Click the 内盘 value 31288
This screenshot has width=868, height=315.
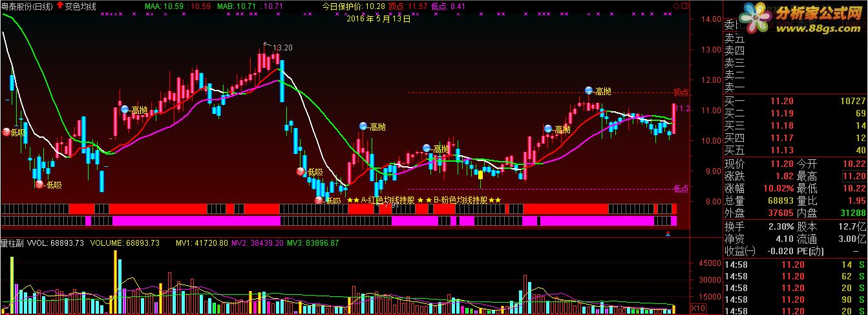click(852, 213)
